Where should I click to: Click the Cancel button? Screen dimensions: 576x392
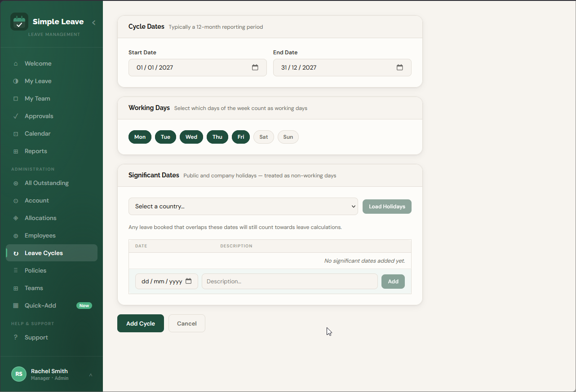tap(187, 323)
